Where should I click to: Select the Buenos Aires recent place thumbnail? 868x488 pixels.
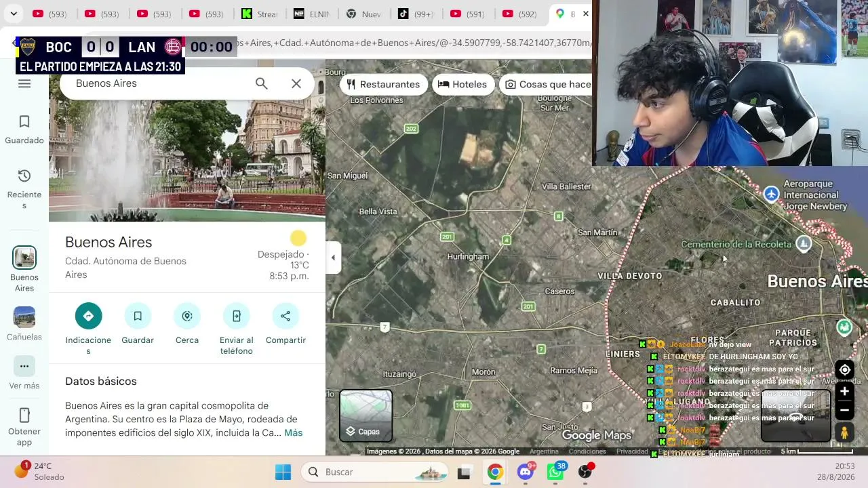[24, 258]
